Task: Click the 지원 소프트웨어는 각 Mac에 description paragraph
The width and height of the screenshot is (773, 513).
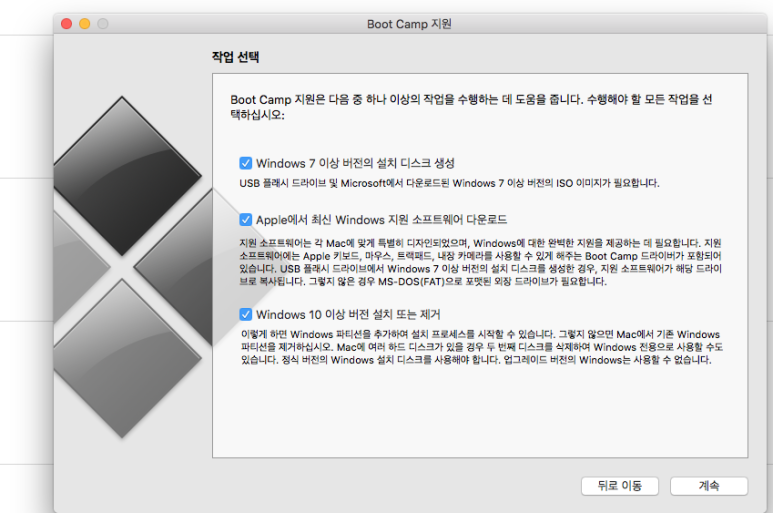Action: coord(481,262)
